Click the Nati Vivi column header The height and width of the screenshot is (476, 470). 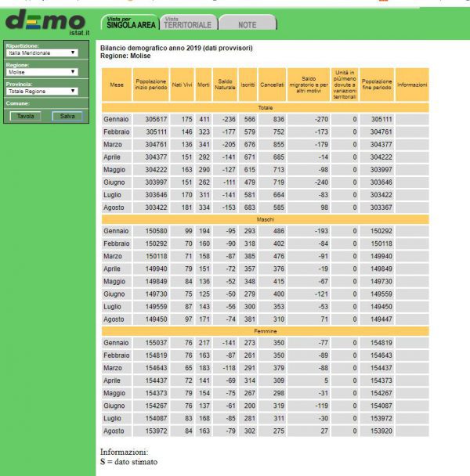[183, 85]
